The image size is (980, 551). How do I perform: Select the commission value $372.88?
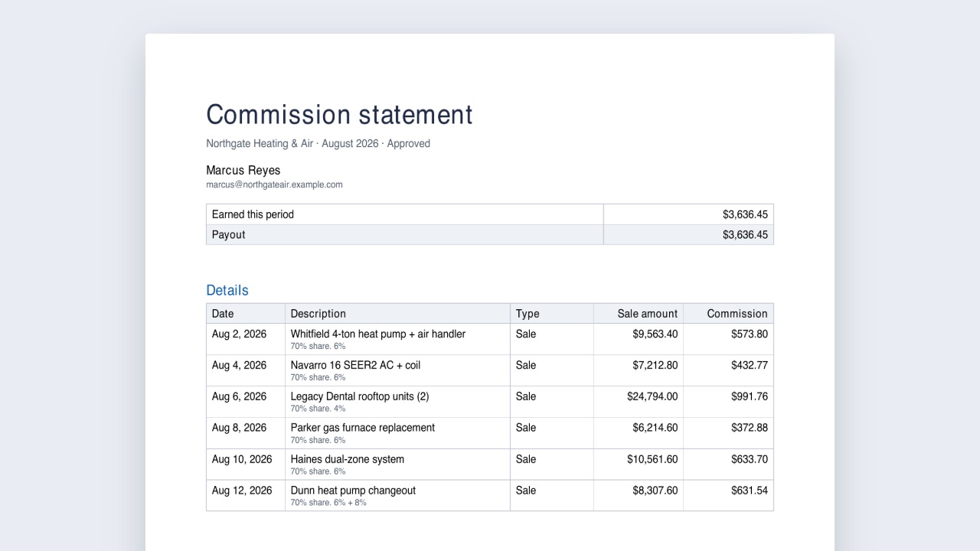[x=750, y=429]
